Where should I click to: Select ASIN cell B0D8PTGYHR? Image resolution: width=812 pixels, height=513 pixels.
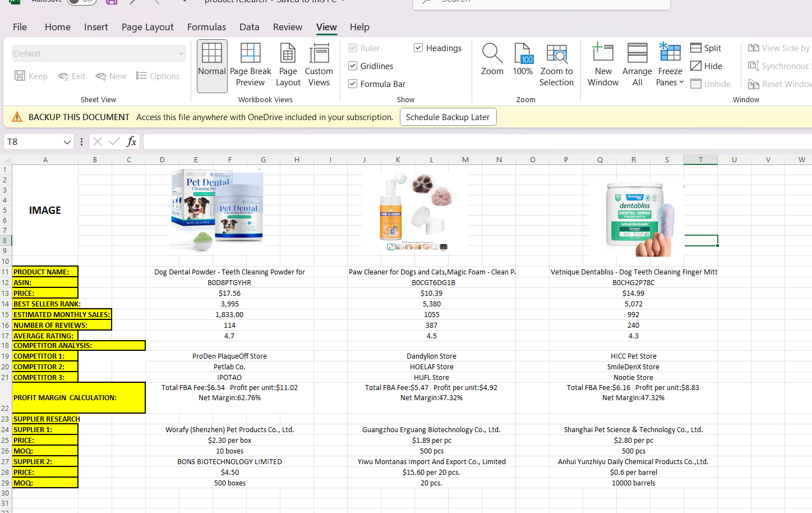coord(229,283)
